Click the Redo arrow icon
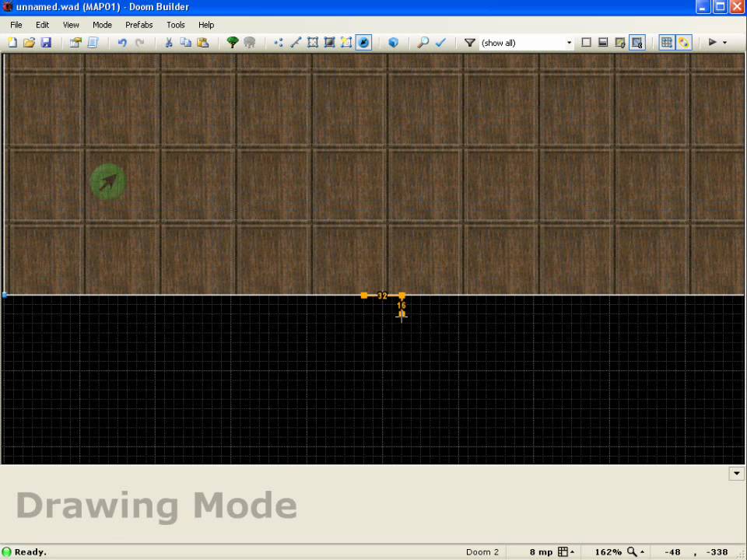The height and width of the screenshot is (560, 747). (x=139, y=42)
